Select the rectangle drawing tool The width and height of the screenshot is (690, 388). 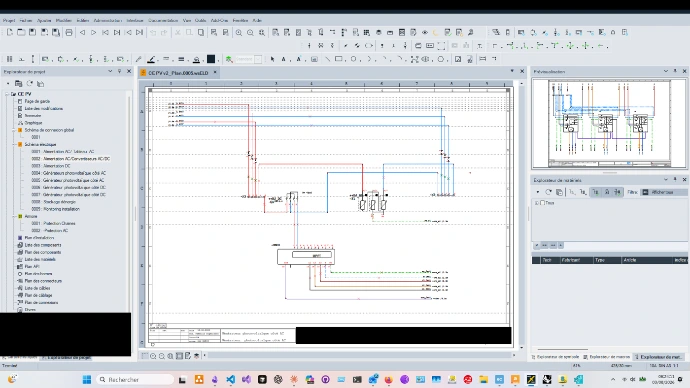click(338, 59)
